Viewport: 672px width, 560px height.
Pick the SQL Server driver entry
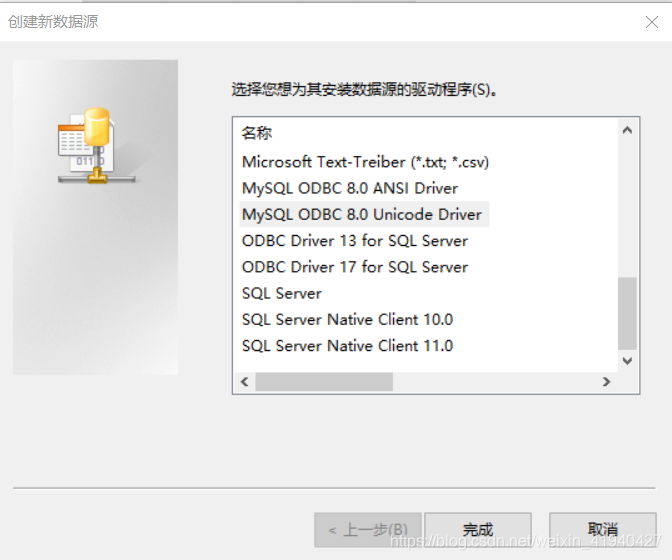tap(282, 293)
